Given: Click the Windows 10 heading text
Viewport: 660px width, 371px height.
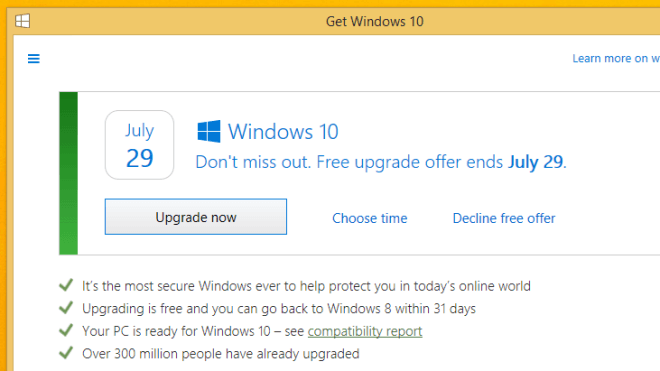Looking at the screenshot, I should point(283,131).
